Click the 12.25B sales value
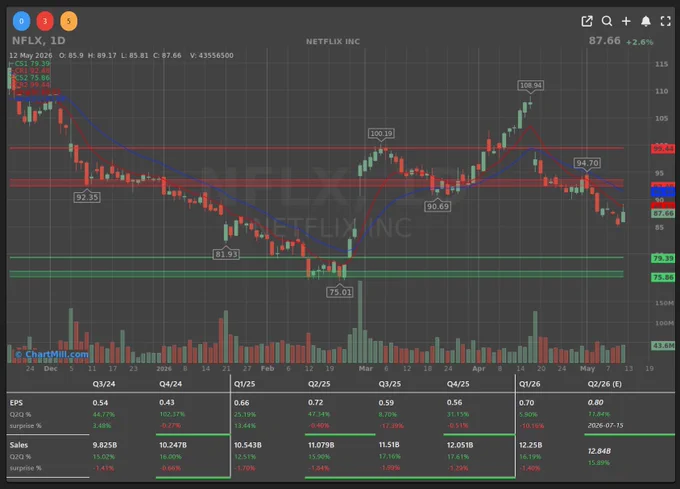The height and width of the screenshot is (489, 680). coord(530,445)
